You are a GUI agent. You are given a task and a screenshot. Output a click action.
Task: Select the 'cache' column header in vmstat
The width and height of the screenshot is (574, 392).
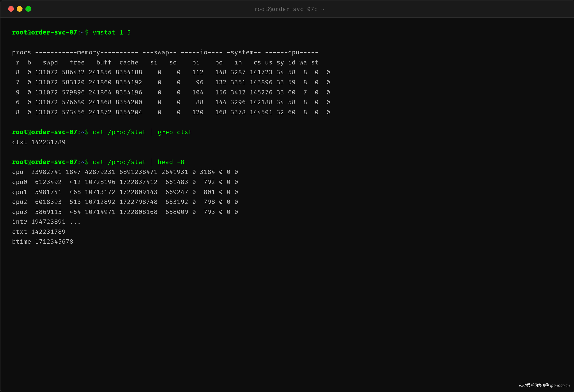[129, 63]
